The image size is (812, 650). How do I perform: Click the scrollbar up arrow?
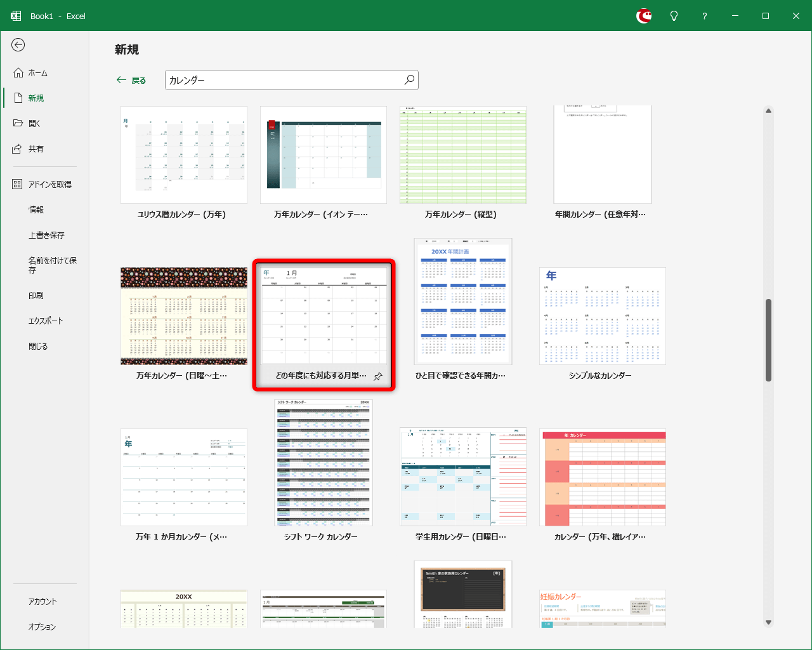(x=768, y=111)
